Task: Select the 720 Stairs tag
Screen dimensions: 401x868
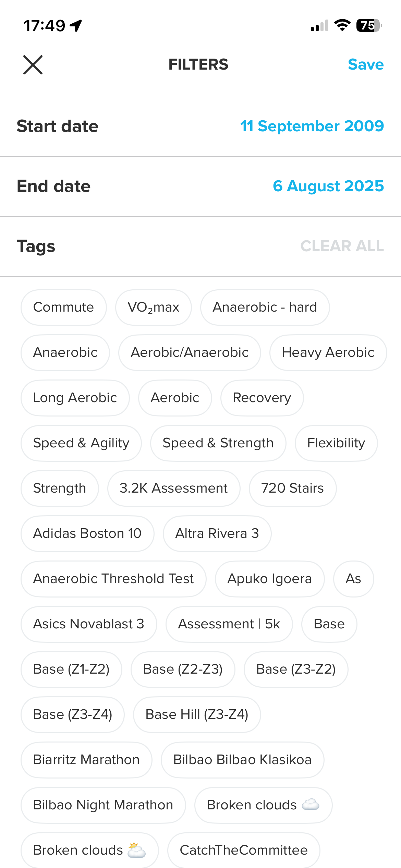Action: [293, 488]
